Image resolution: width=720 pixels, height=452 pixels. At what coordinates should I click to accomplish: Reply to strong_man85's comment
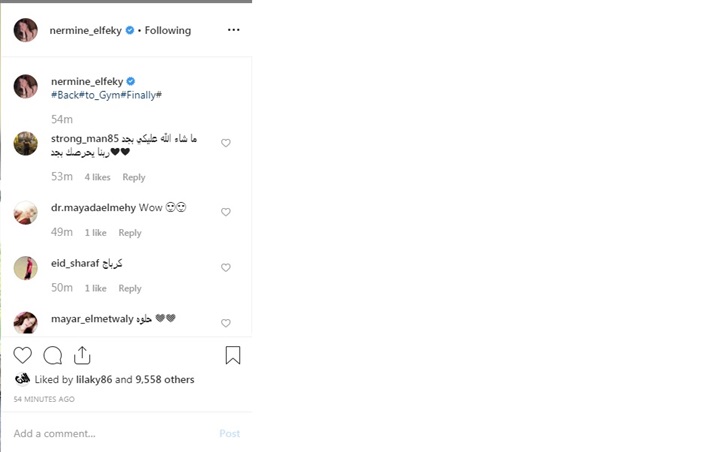(134, 177)
